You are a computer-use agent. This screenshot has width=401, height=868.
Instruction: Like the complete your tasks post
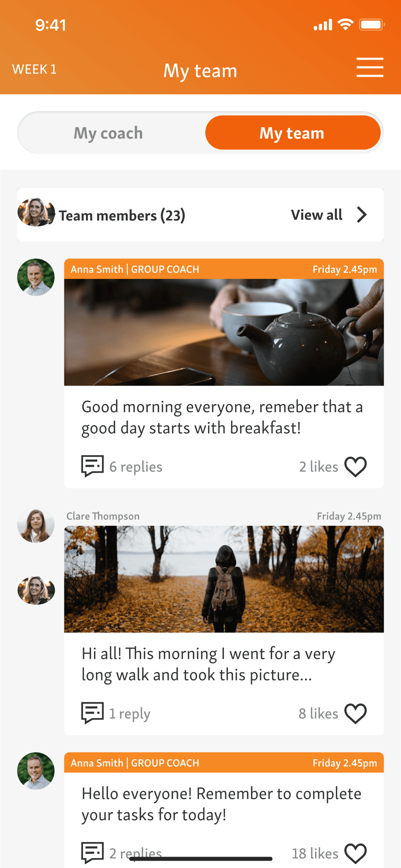pos(356,853)
